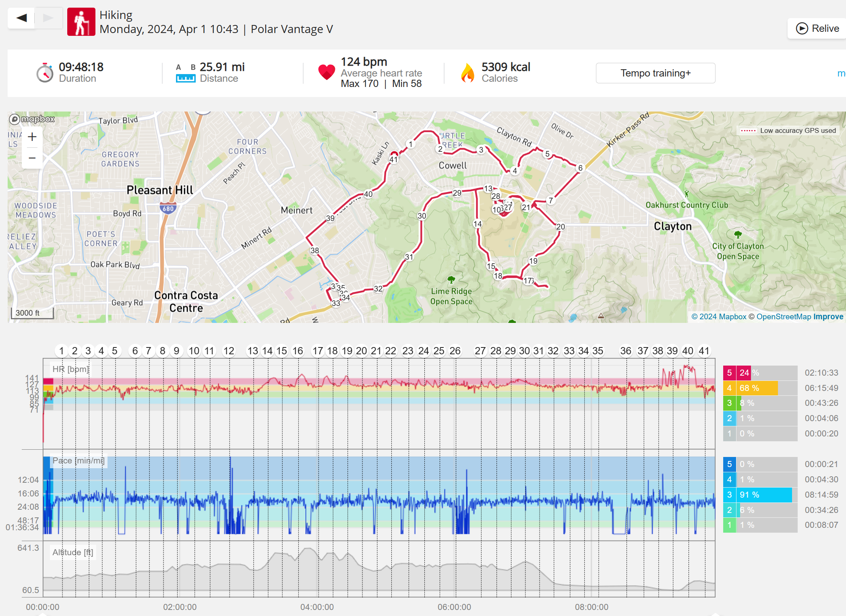Select lap marker 36 above the chart
The image size is (846, 616).
coord(625,351)
